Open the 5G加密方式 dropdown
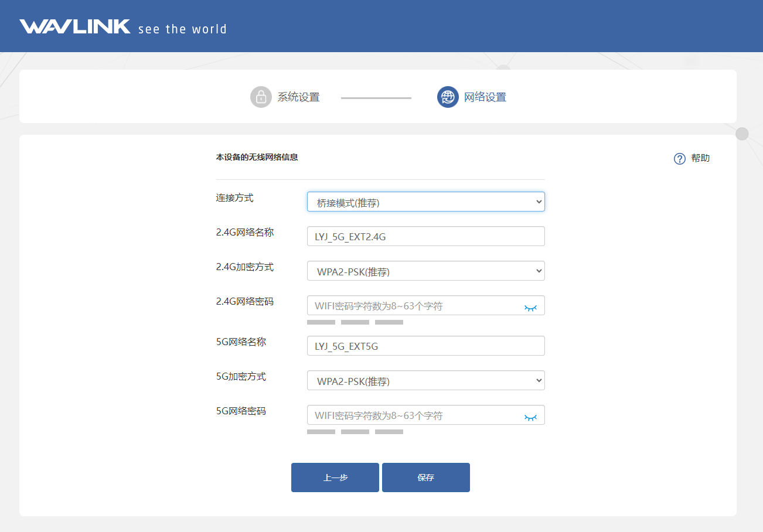 tap(425, 381)
